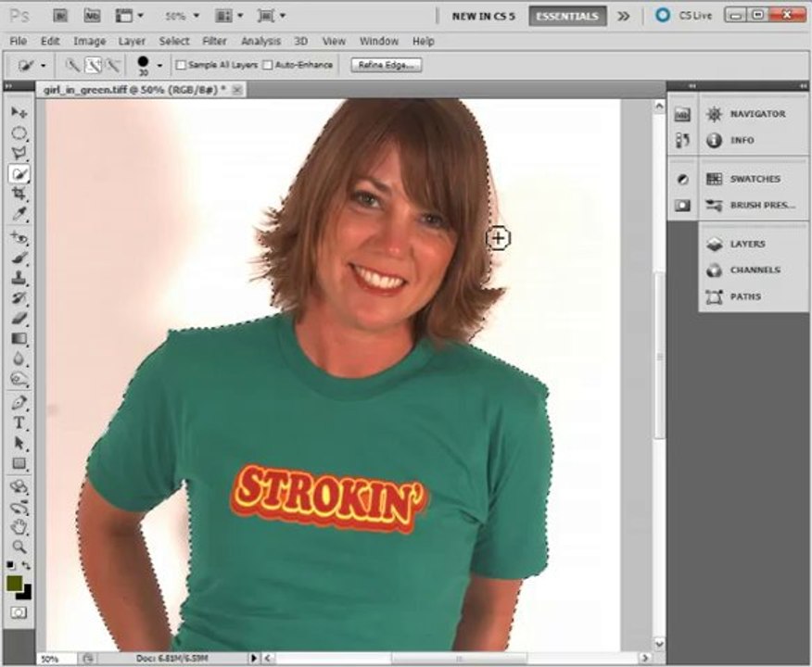Open the Masks panel icon

click(682, 206)
